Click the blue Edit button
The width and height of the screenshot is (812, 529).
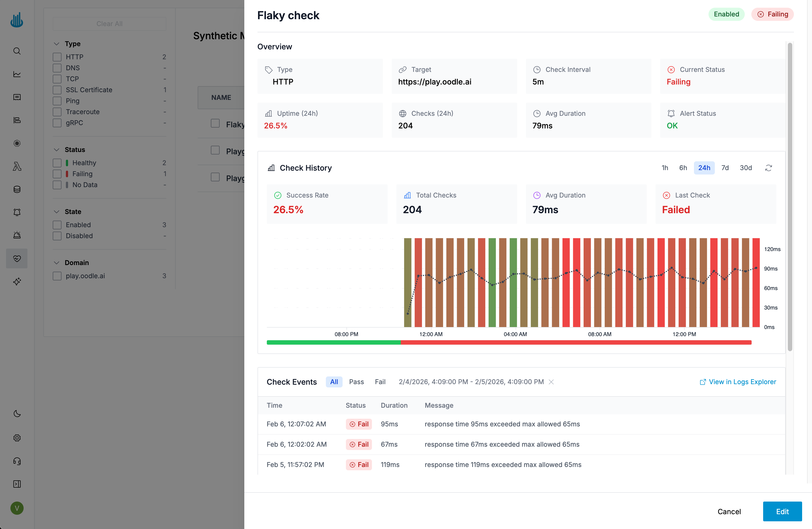click(x=782, y=511)
